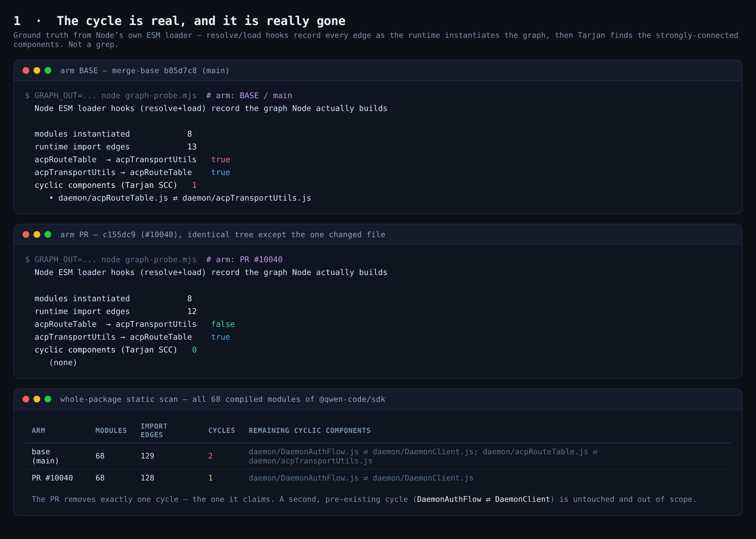Screen dimensions: 756x539
Task: Click red dot in whole-package scan window
Action: 26,399
